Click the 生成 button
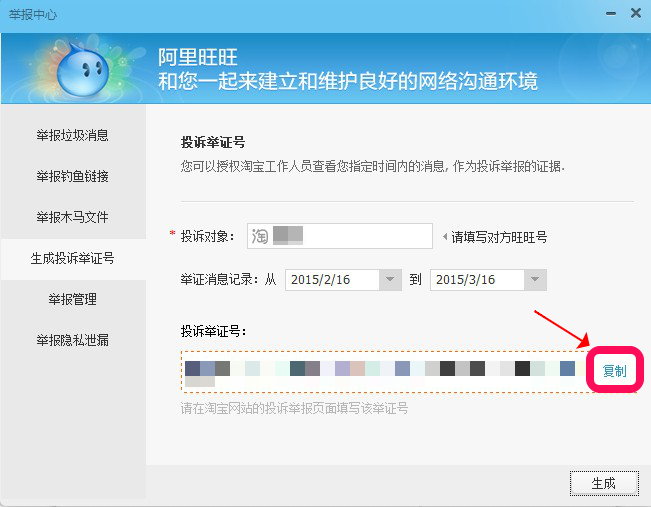 tap(604, 483)
